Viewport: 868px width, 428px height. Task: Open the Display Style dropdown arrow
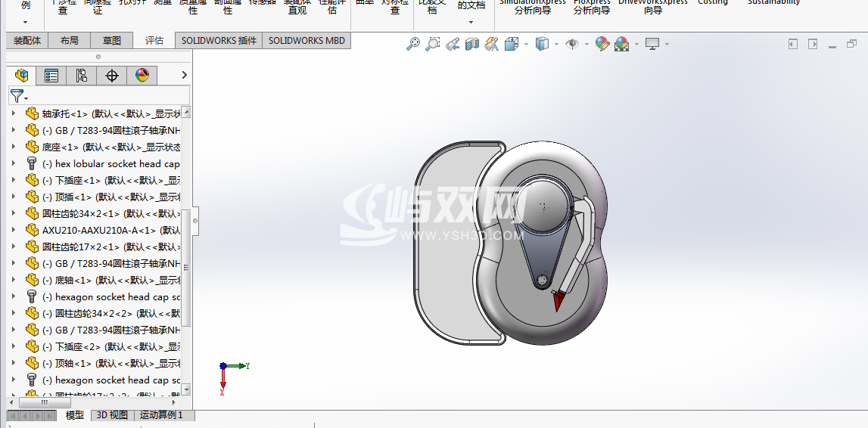pyautogui.click(x=556, y=45)
